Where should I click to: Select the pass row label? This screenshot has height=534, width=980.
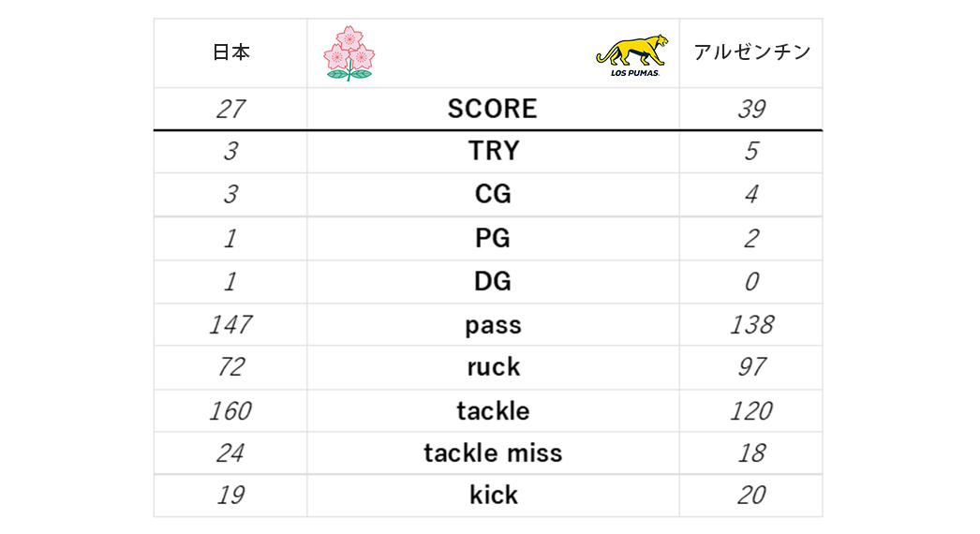pyautogui.click(x=493, y=326)
